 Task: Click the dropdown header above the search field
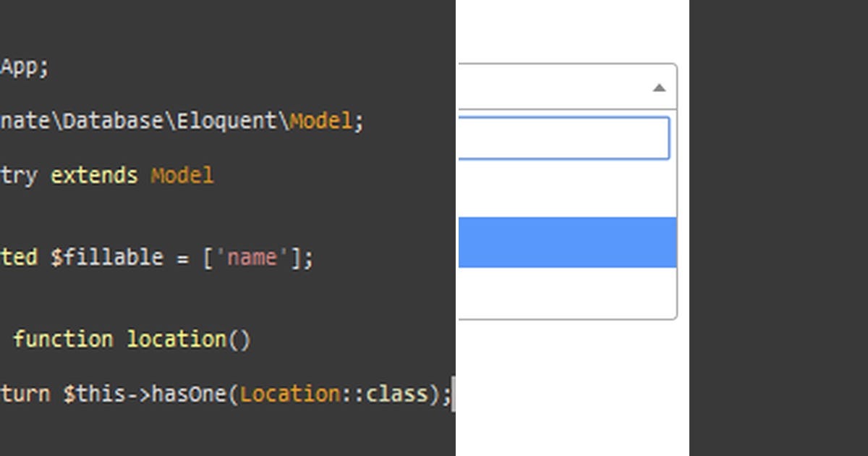click(x=564, y=87)
